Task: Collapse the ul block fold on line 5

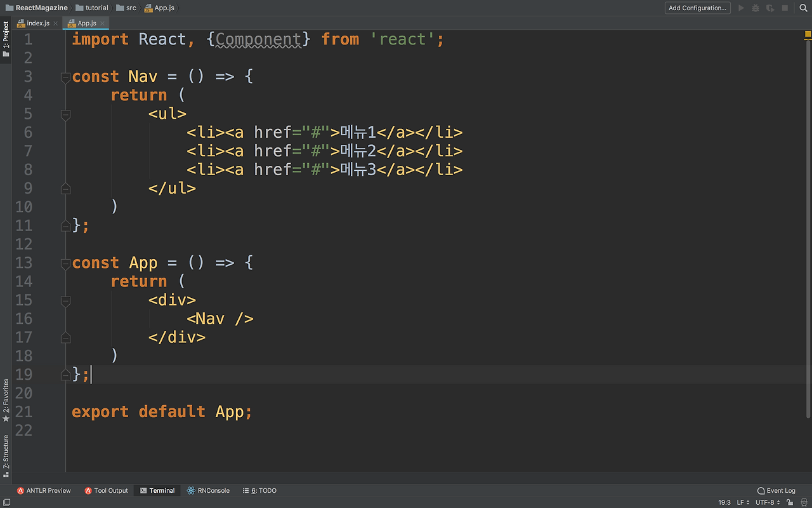Action: pos(65,114)
